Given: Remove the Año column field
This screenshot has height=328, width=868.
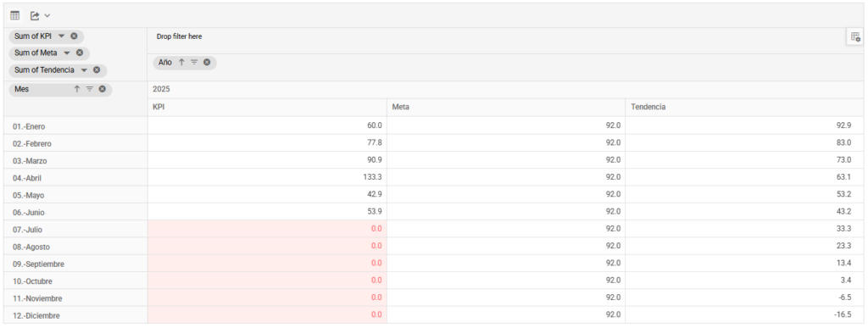Looking at the screenshot, I should coord(207,63).
